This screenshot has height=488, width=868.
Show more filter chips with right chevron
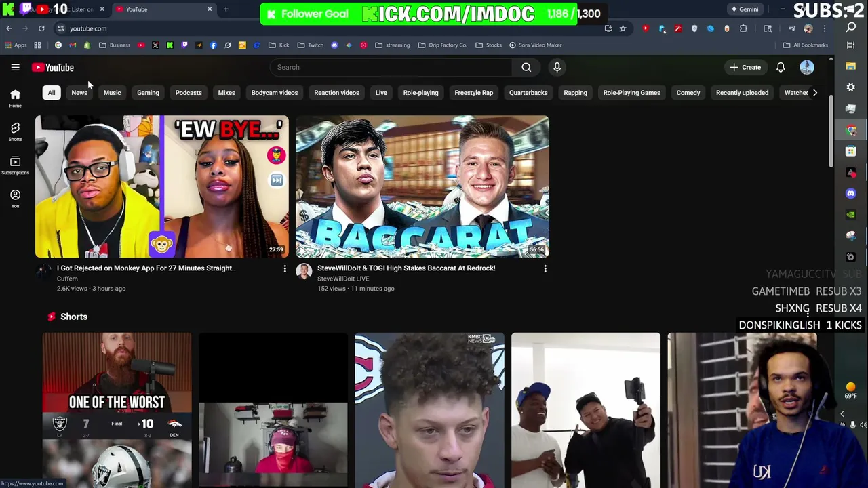815,93
